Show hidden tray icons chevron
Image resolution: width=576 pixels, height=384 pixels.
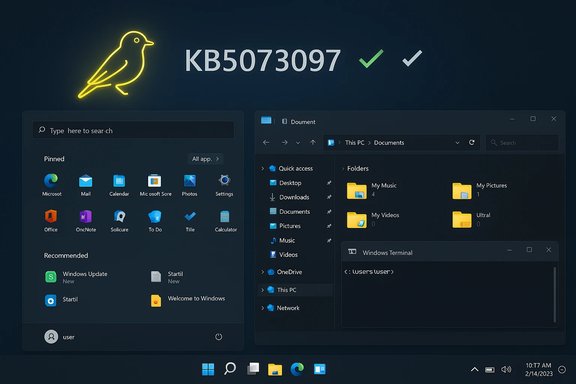[475, 370]
